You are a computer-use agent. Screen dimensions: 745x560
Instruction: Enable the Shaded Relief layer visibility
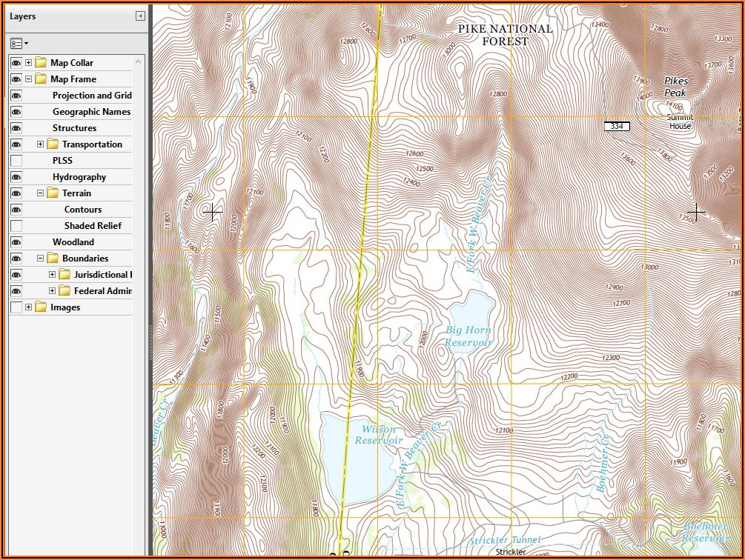tap(16, 226)
